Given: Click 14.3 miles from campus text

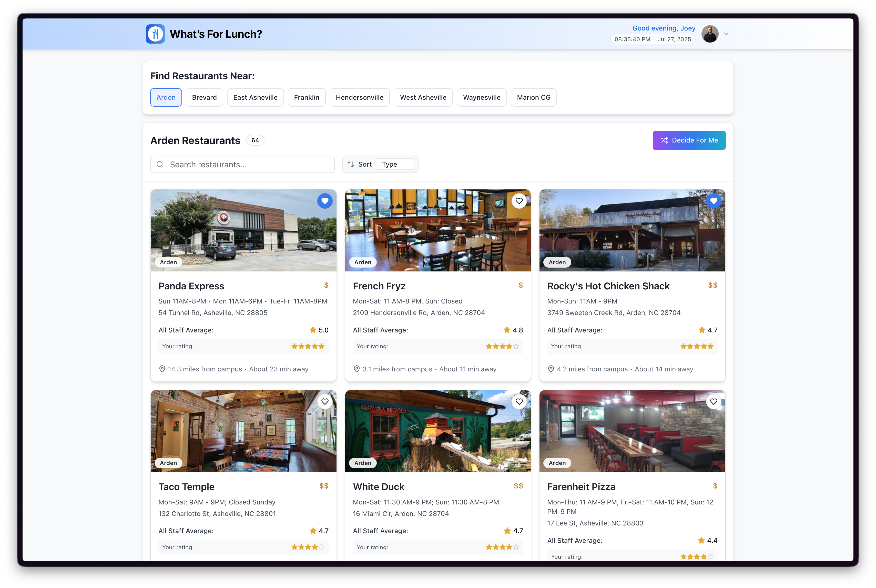Looking at the screenshot, I should click(205, 369).
